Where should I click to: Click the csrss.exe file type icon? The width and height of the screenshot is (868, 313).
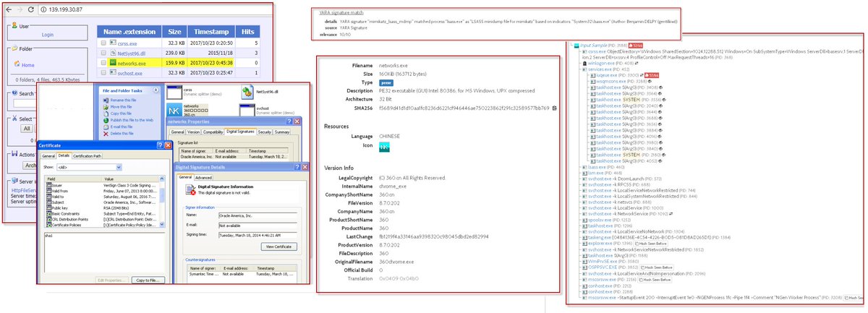point(113,43)
